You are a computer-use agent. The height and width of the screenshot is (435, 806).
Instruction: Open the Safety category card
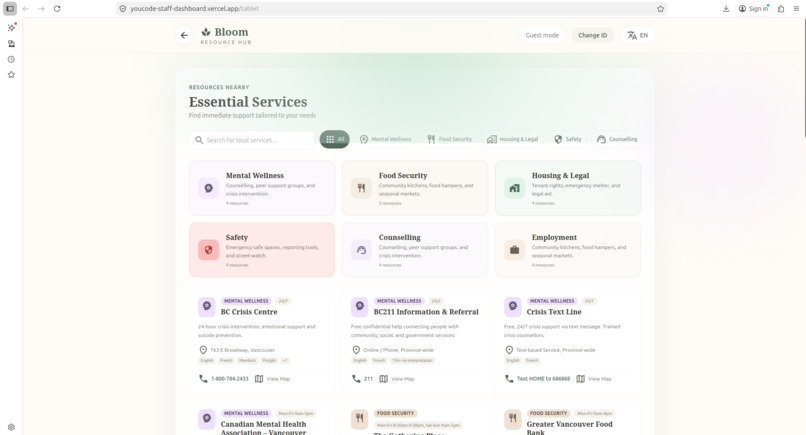coord(262,250)
